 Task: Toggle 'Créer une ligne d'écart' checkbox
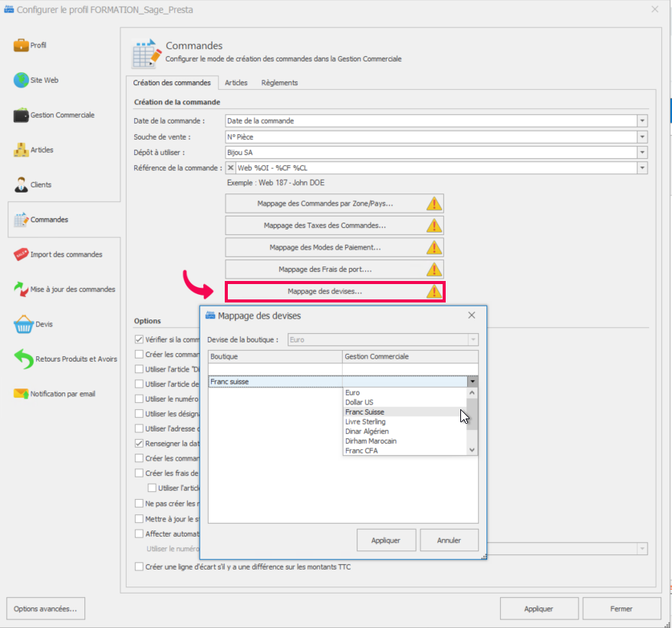(139, 567)
